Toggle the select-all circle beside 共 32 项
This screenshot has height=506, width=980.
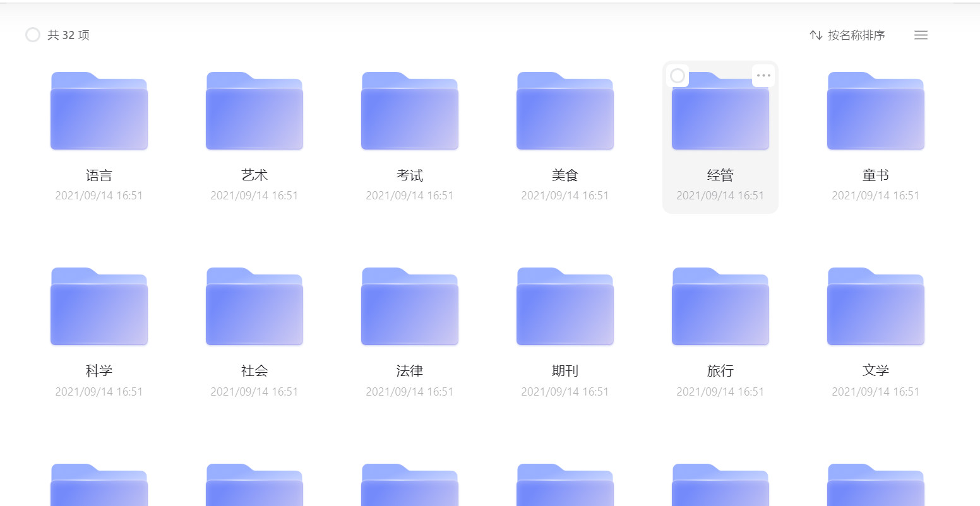(33, 35)
